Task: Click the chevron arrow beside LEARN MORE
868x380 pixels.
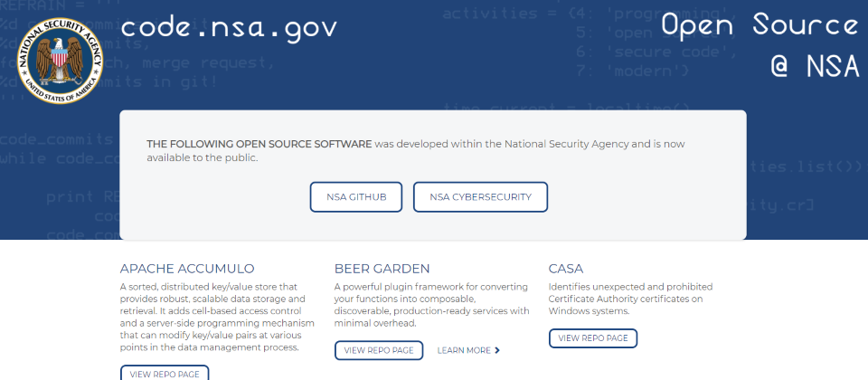Action: point(497,350)
